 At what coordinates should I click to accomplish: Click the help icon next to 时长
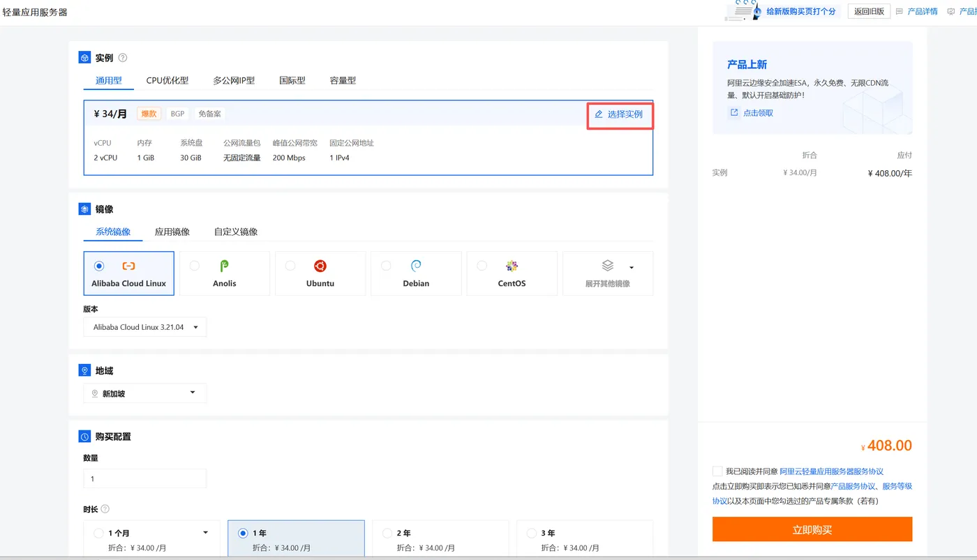pyautogui.click(x=105, y=509)
